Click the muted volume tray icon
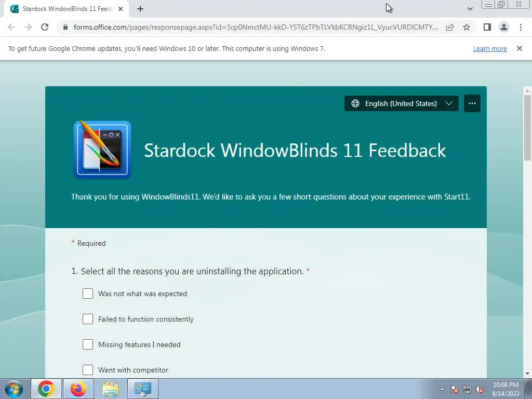 click(x=480, y=389)
